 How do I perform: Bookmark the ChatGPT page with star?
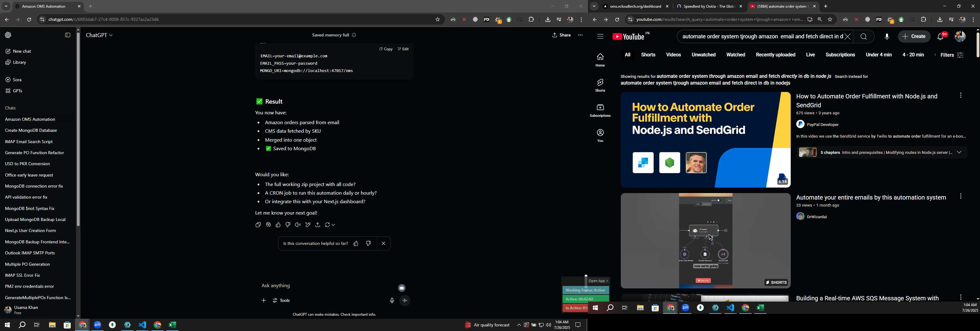[438, 20]
